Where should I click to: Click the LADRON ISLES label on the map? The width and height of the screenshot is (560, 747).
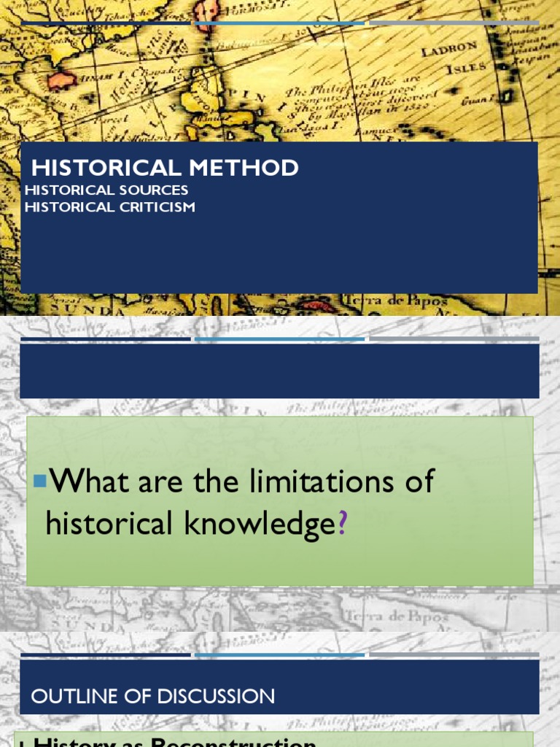pyautogui.click(x=452, y=57)
